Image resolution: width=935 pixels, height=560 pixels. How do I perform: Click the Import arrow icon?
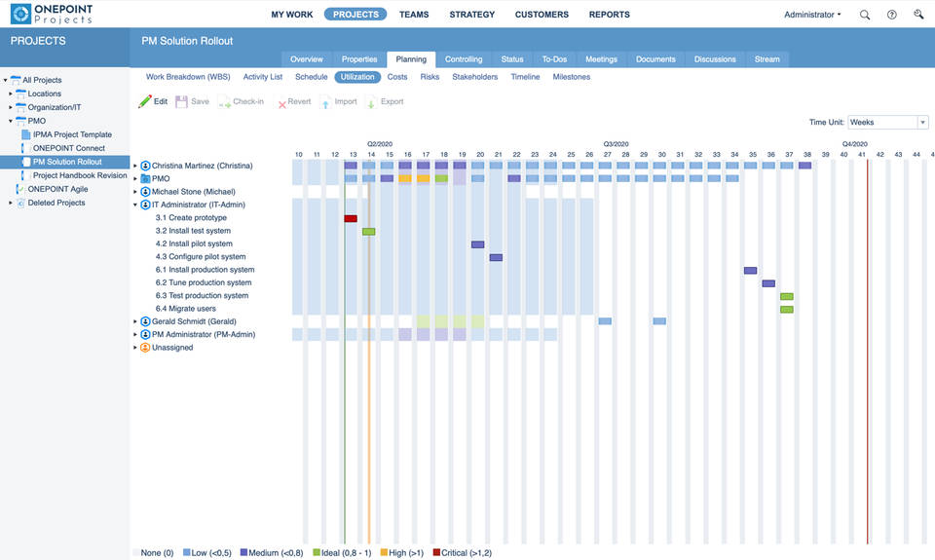click(325, 102)
